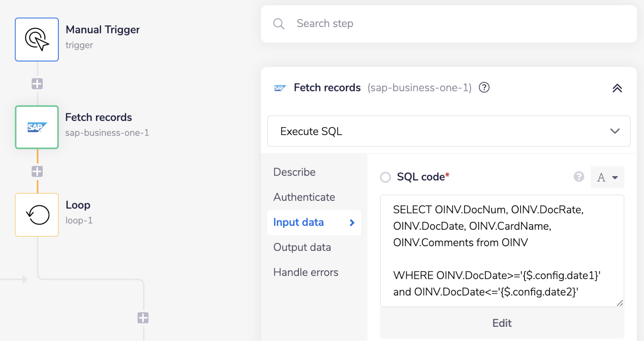Image resolution: width=644 pixels, height=341 pixels.
Task: Open the field type 'A' dropdown
Action: [607, 177]
